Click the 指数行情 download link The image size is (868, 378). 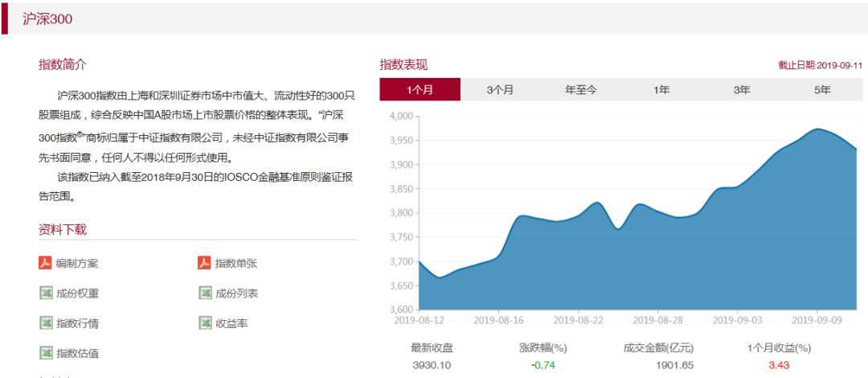pos(77,323)
